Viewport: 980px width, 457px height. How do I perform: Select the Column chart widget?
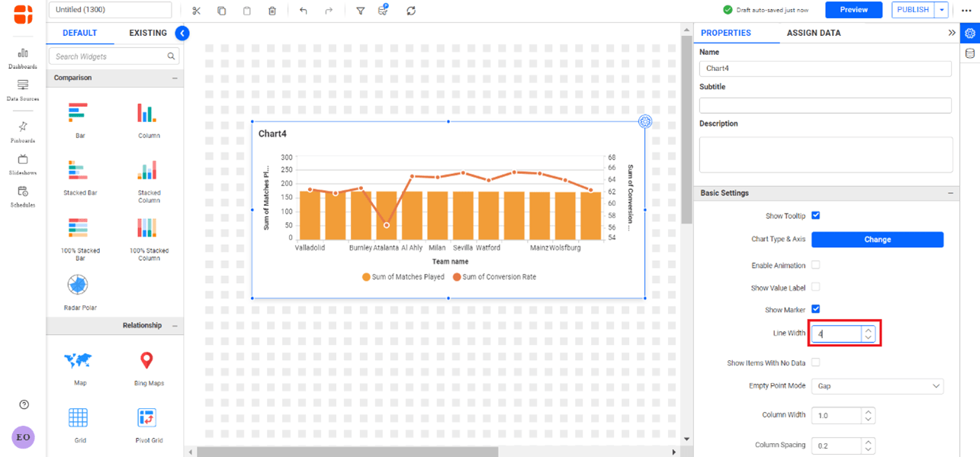click(x=149, y=121)
